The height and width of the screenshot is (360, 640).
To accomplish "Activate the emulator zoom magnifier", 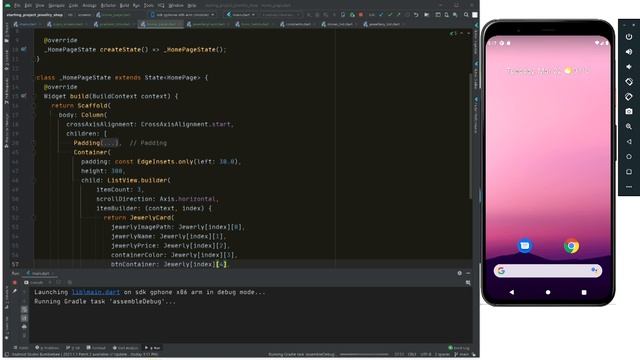I will click(x=629, y=127).
